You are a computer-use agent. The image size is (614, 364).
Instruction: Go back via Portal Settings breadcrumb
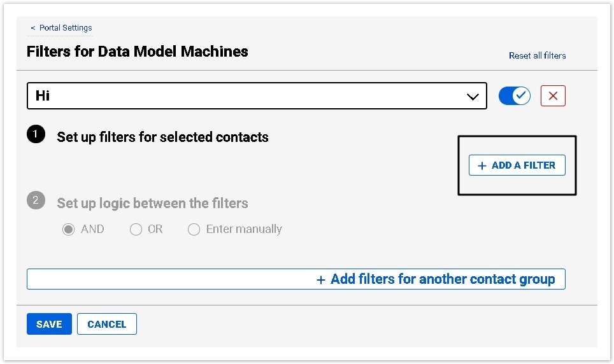(x=66, y=28)
